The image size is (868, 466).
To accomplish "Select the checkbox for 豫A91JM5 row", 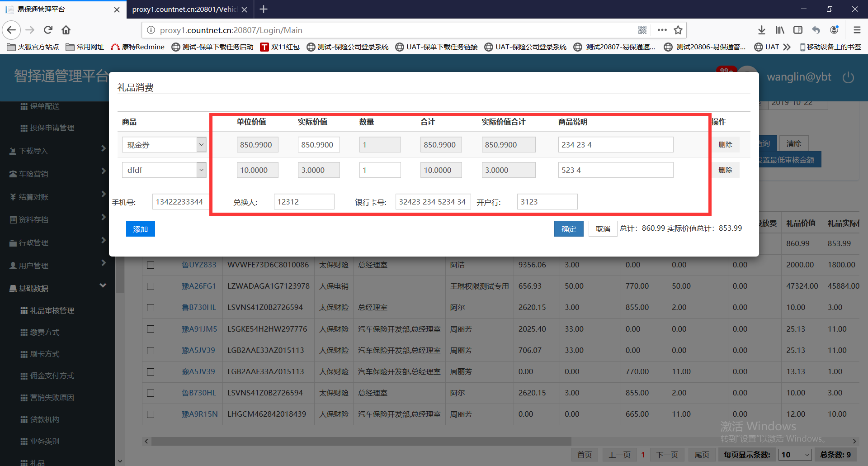I will point(151,329).
